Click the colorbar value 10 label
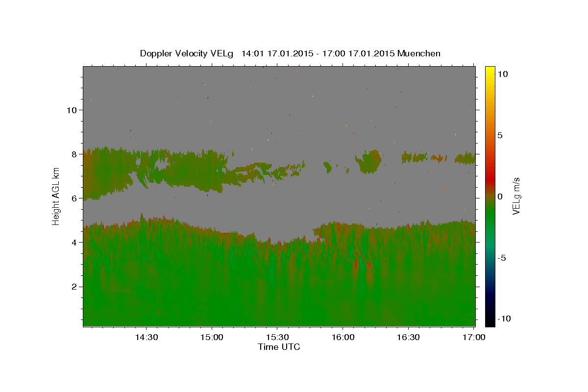Screen dimensions: 588x392 click(x=502, y=73)
